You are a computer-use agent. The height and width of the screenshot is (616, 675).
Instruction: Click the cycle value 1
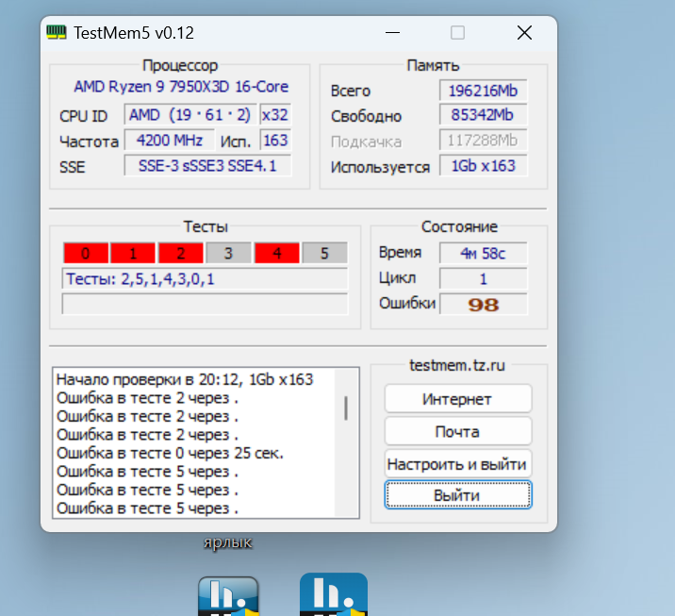[x=484, y=278]
